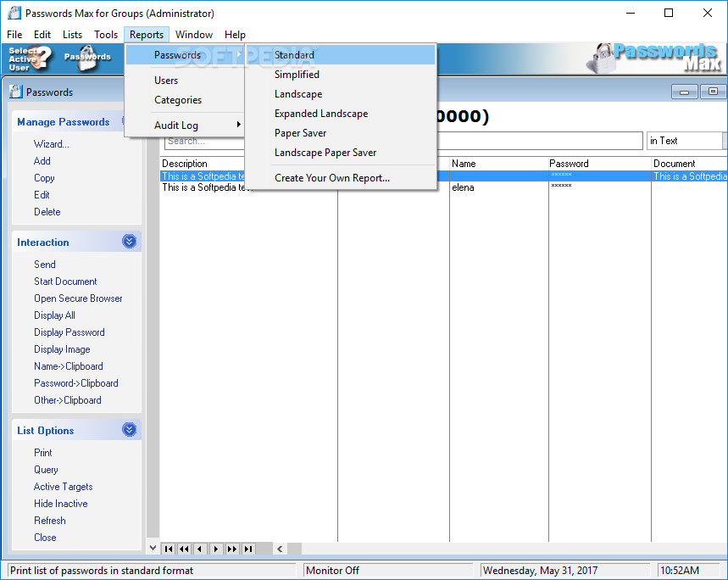Image resolution: width=728 pixels, height=580 pixels.
Task: Click the vertical scroll down arrow
Action: [153, 548]
